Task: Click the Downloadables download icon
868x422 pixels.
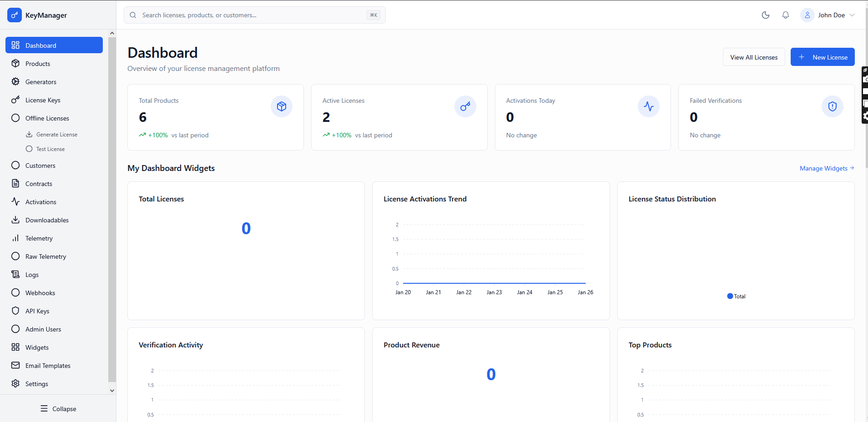Action: pos(15,220)
